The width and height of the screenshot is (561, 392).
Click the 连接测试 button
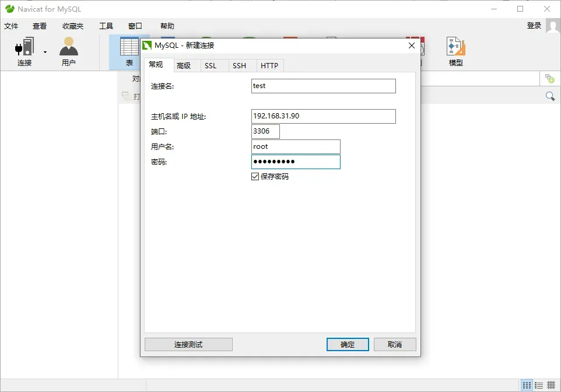pyautogui.click(x=188, y=345)
